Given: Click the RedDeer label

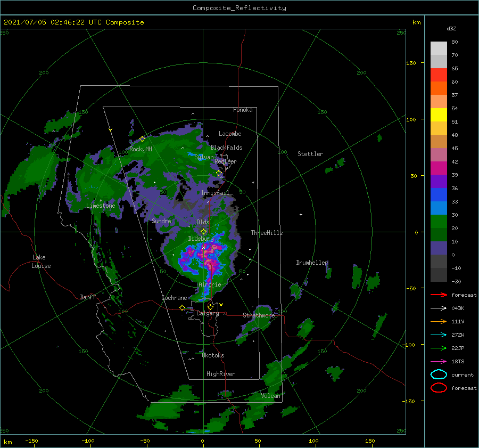Looking at the screenshot, I should (x=226, y=161).
